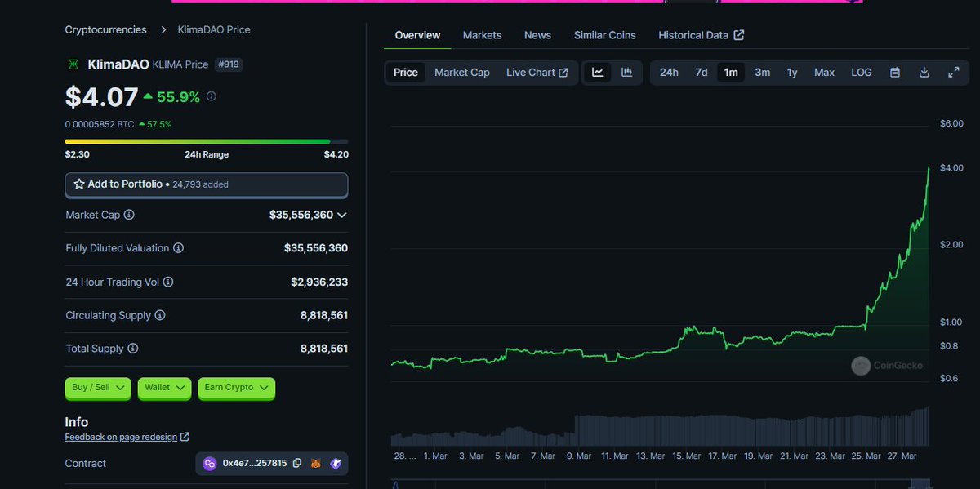Click the Total Supply info icon
The image size is (980, 489).
click(133, 349)
